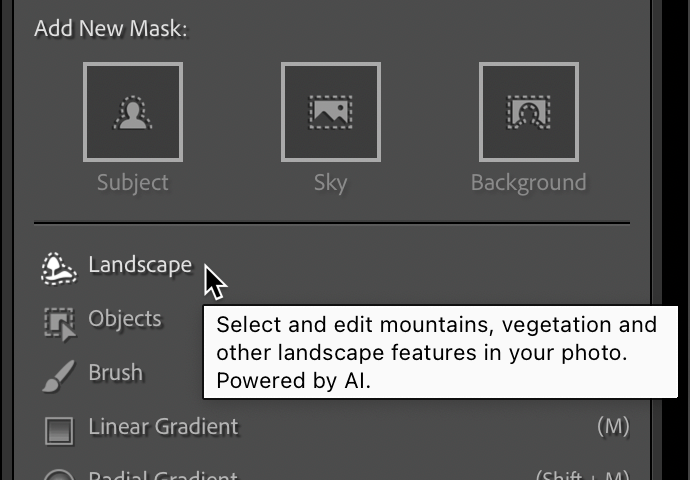Pick the Brush tool icon

point(59,375)
